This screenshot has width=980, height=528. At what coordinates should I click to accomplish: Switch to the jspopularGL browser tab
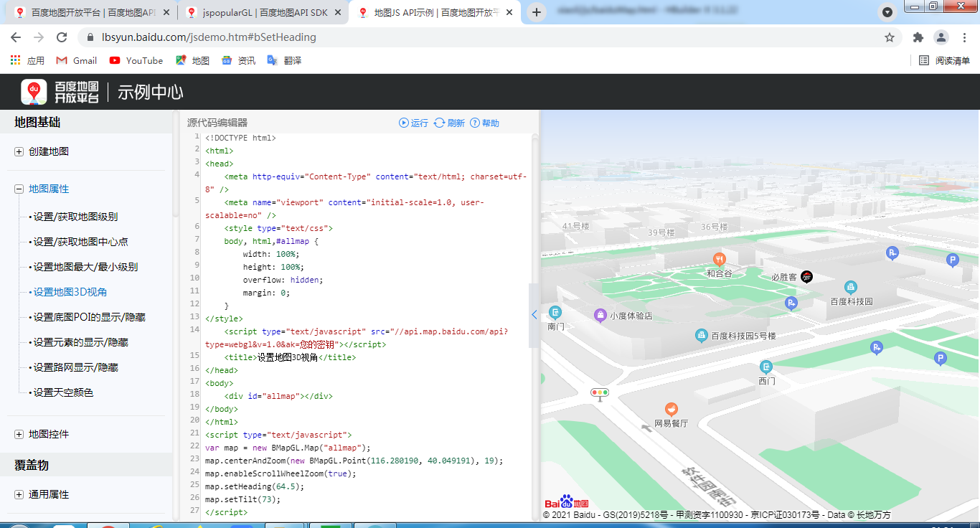coord(257,12)
